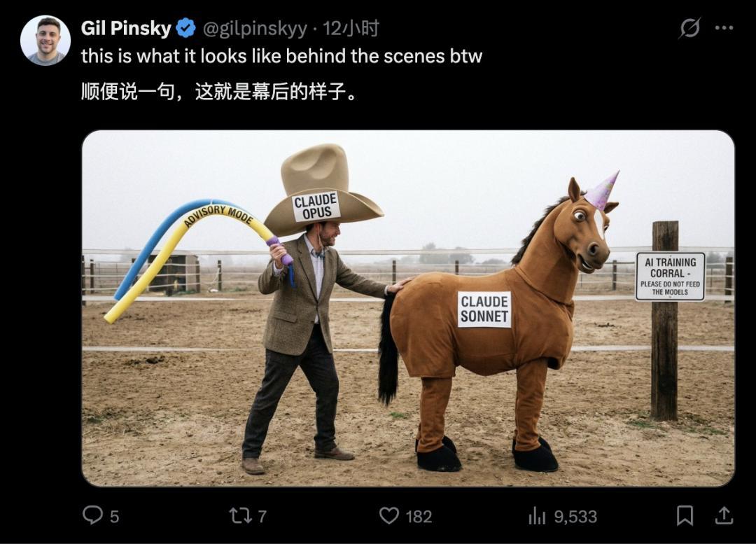Click the Chinese translated tweet text

pyautogui.click(x=219, y=91)
